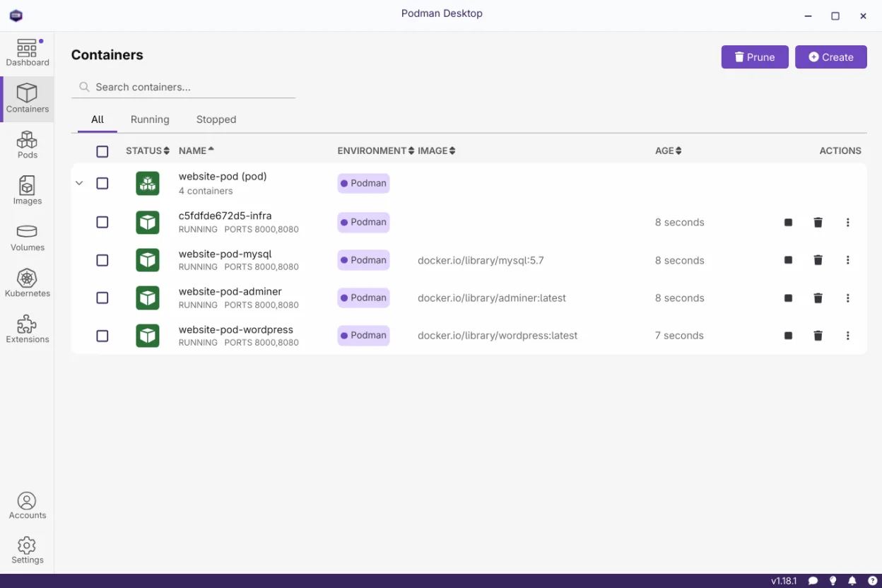This screenshot has width=882, height=588.
Task: Open more actions for website-pod-wordpress
Action: 848,336
